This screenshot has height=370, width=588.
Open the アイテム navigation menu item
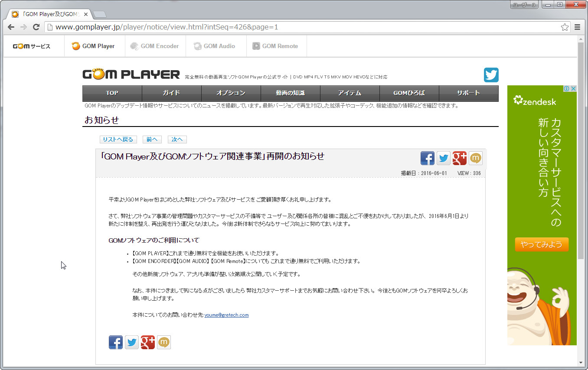350,93
